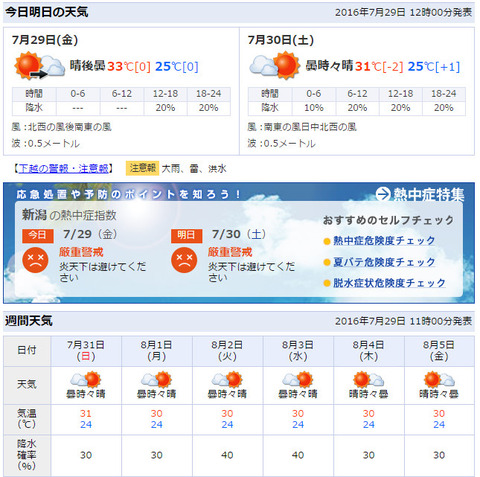Click the 2016年7月29日 12時00分発表 timestamp
This screenshot has width=480, height=477.
(x=403, y=13)
